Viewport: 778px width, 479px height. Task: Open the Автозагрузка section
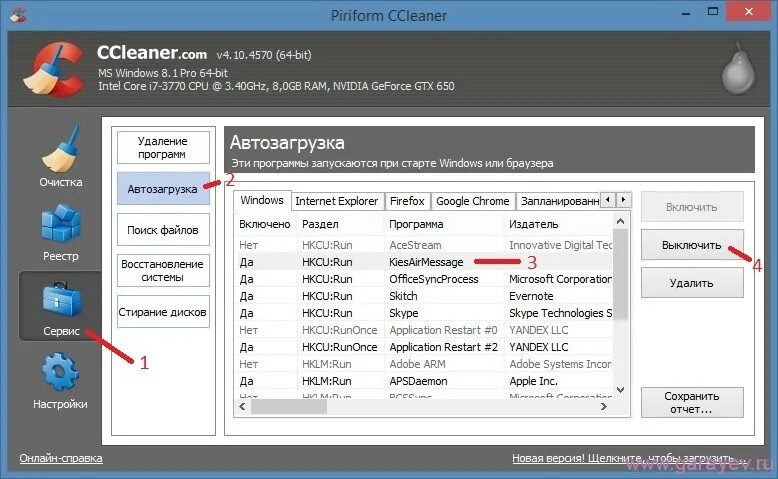(x=163, y=189)
